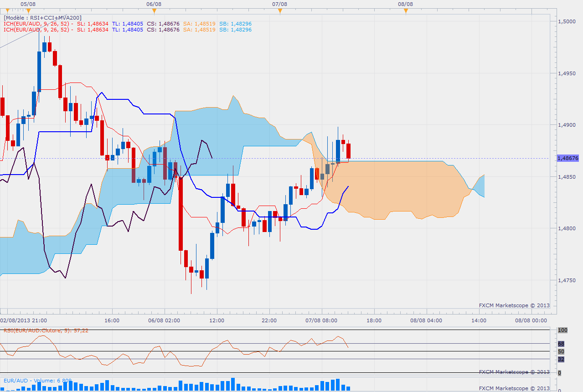Click the orange marker under the 08/08 date

(406, 10)
